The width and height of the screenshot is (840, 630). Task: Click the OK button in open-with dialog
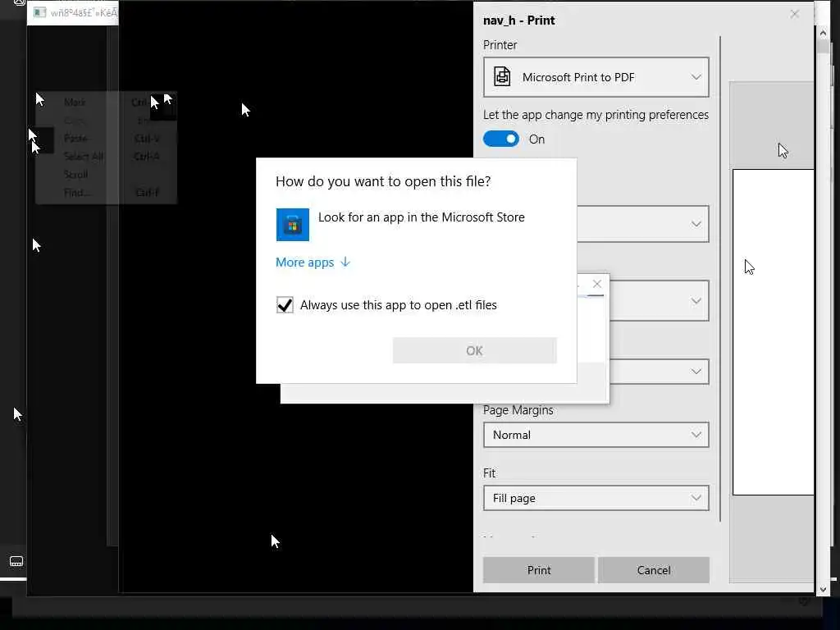(475, 350)
